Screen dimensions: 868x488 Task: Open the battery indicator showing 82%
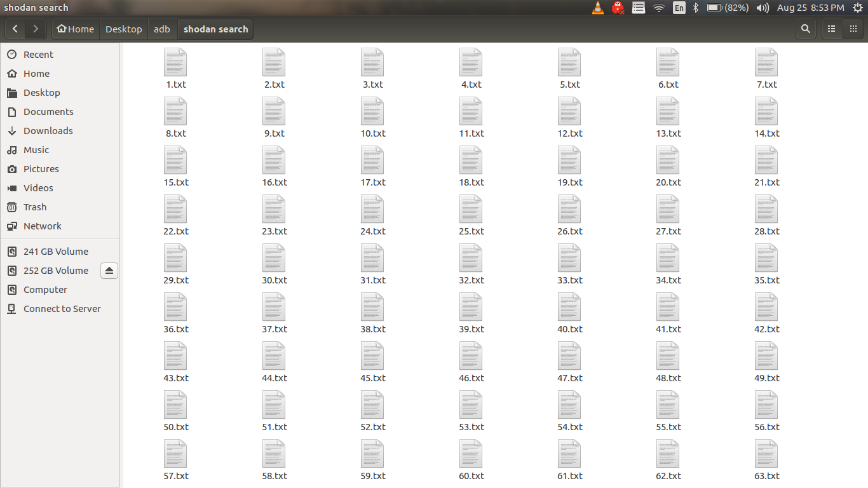pyautogui.click(x=728, y=8)
